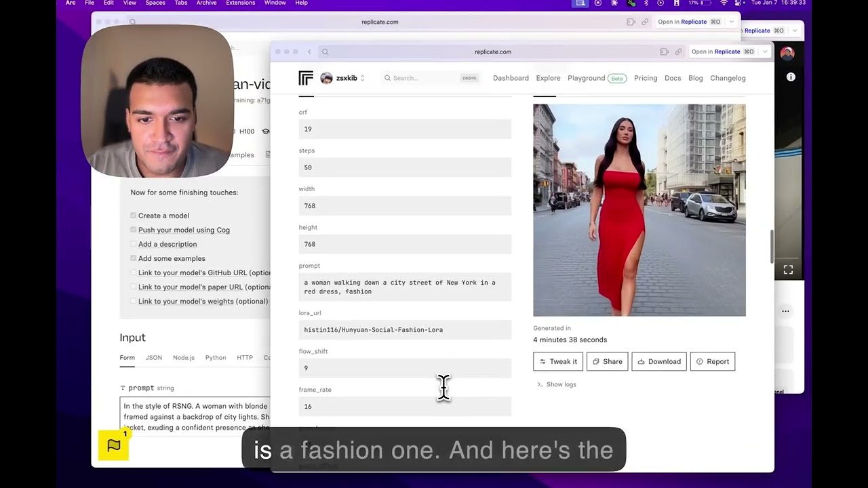Image resolution: width=868 pixels, height=488 pixels.
Task: Click the fullscreen expand icon at right
Action: pos(788,270)
